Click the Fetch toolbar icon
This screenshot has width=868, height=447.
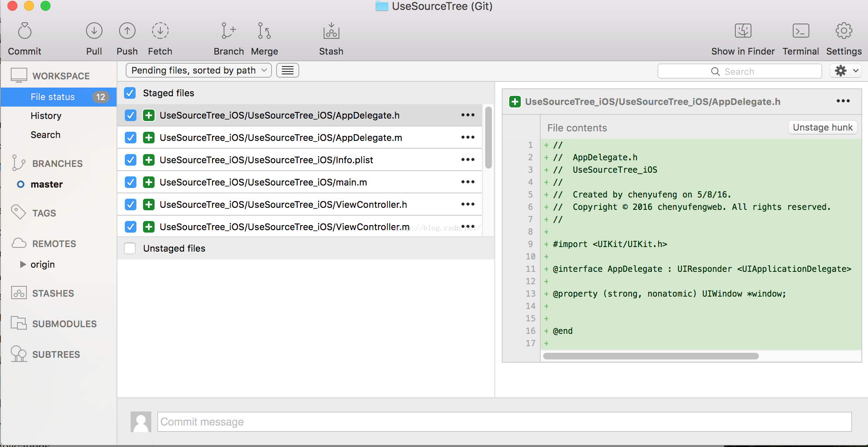160,31
